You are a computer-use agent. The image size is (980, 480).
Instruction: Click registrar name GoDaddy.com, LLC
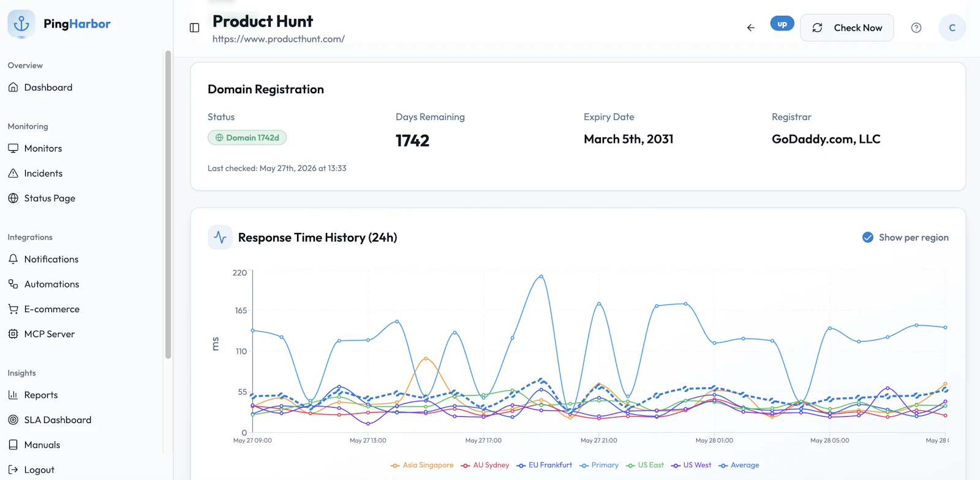coord(826,139)
